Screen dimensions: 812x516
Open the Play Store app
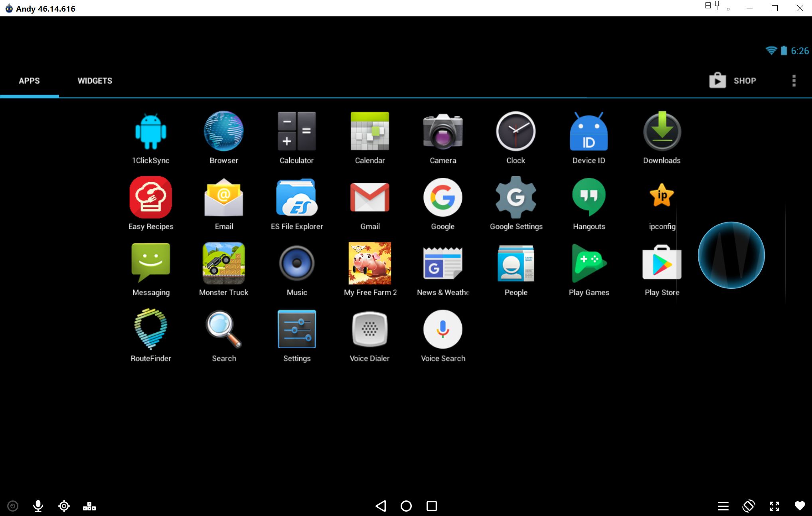662,270
